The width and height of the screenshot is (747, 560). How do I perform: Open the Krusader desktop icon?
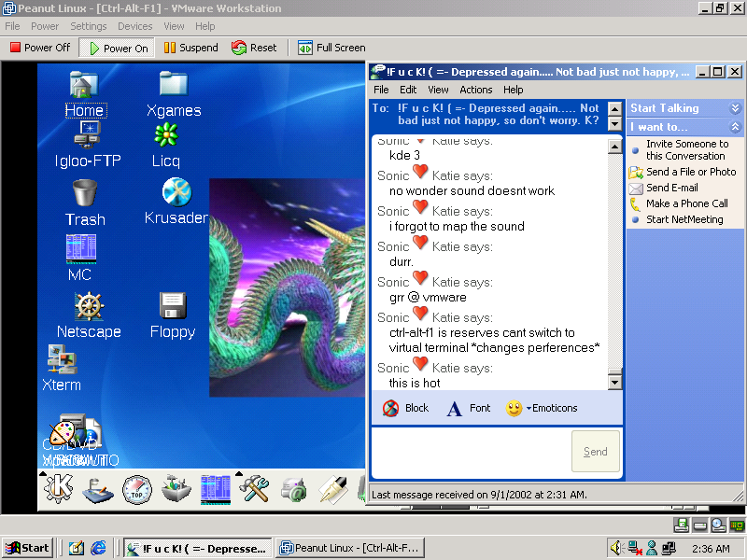tap(176, 192)
